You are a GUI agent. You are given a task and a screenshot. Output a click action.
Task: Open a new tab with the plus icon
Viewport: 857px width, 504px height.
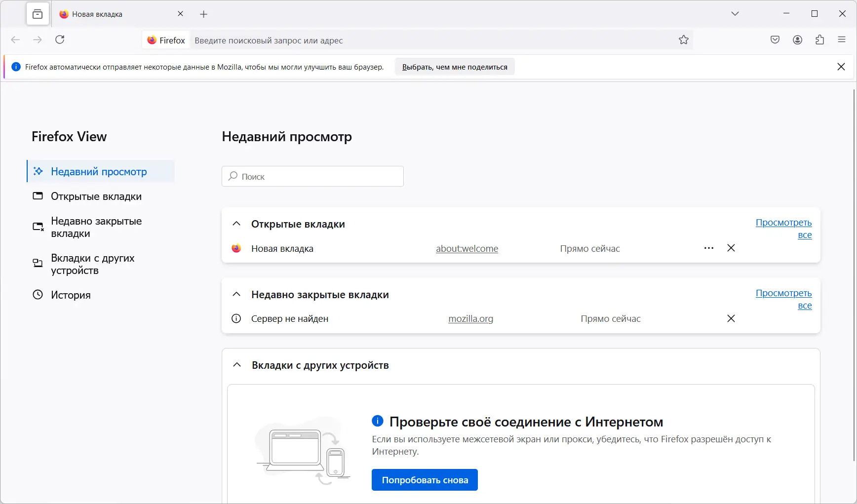(x=204, y=14)
